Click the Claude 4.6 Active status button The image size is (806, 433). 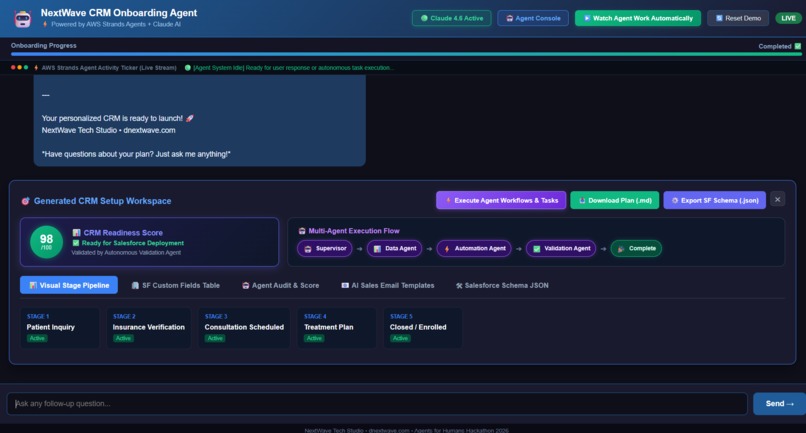tap(451, 18)
